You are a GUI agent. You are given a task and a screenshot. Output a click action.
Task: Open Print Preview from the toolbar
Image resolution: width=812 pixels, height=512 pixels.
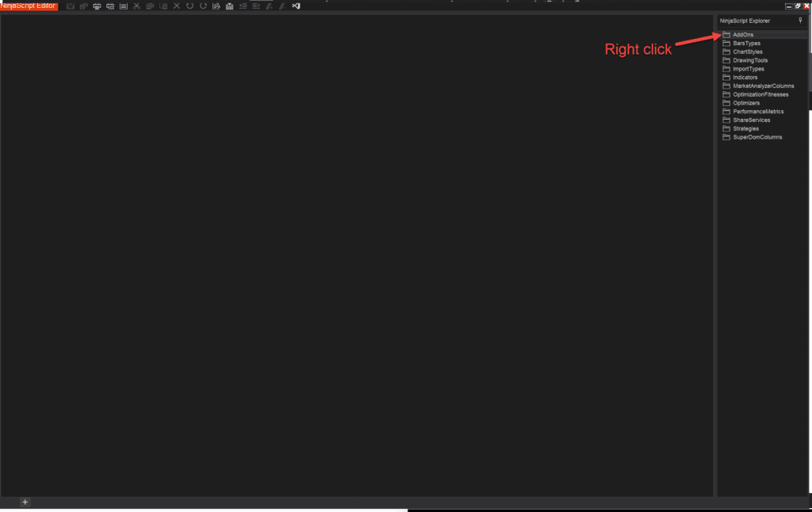(110, 6)
